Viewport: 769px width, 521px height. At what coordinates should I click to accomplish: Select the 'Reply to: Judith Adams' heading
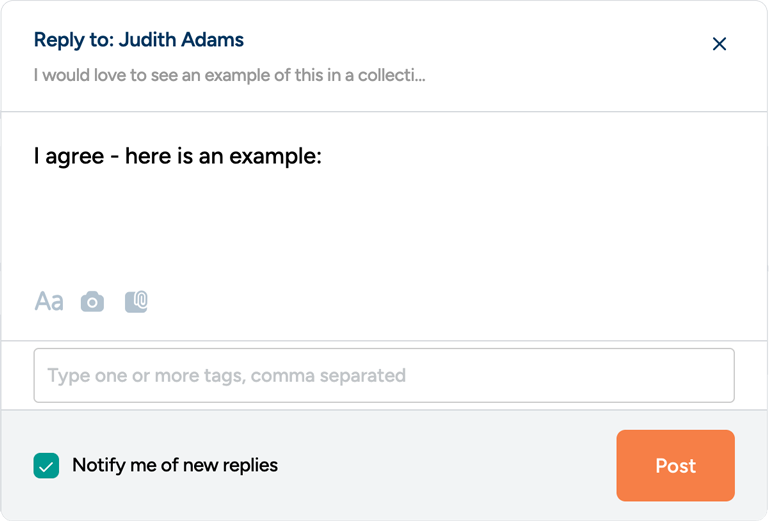pos(139,40)
